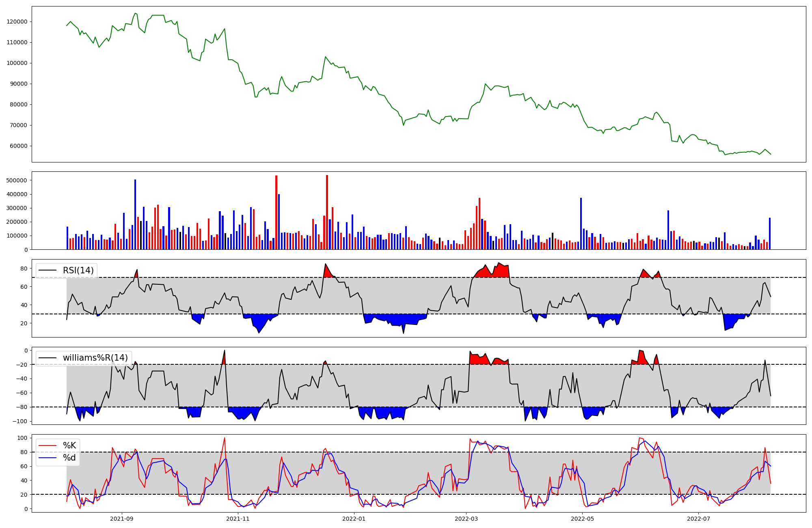This screenshot has height=528, width=812.
Task: Click the %K legend entry text
Action: (69, 446)
